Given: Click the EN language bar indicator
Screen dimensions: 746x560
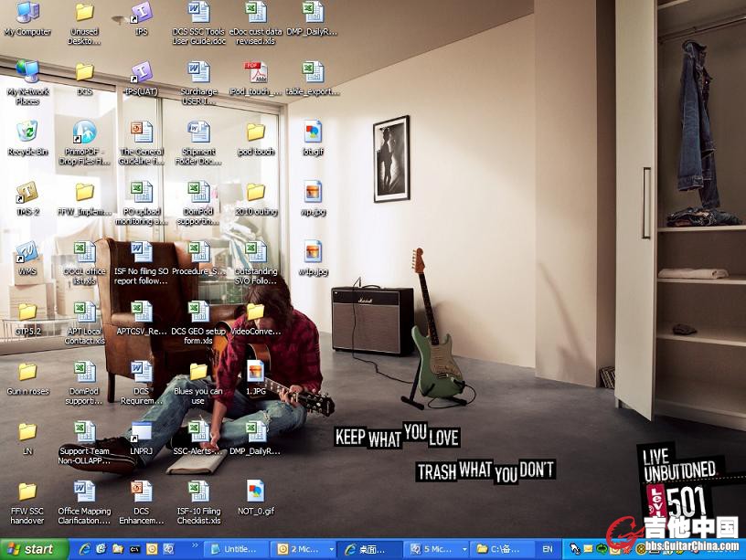Looking at the screenshot, I should tap(548, 549).
